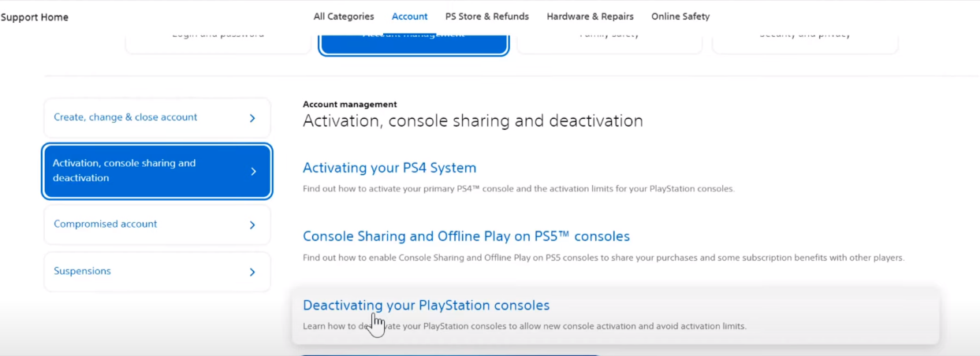The image size is (980, 356).
Task: Open Activating your PS4 System article
Action: (389, 168)
